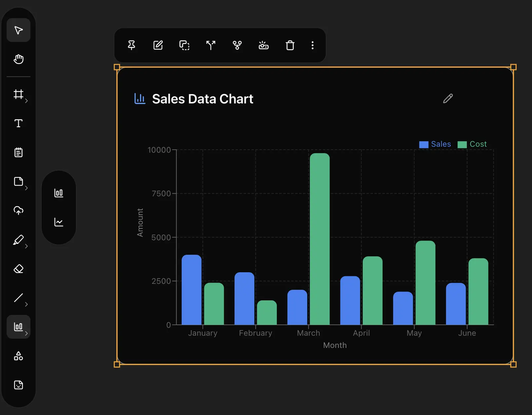The width and height of the screenshot is (532, 415).
Task: Pin the selected chart
Action: point(132,45)
